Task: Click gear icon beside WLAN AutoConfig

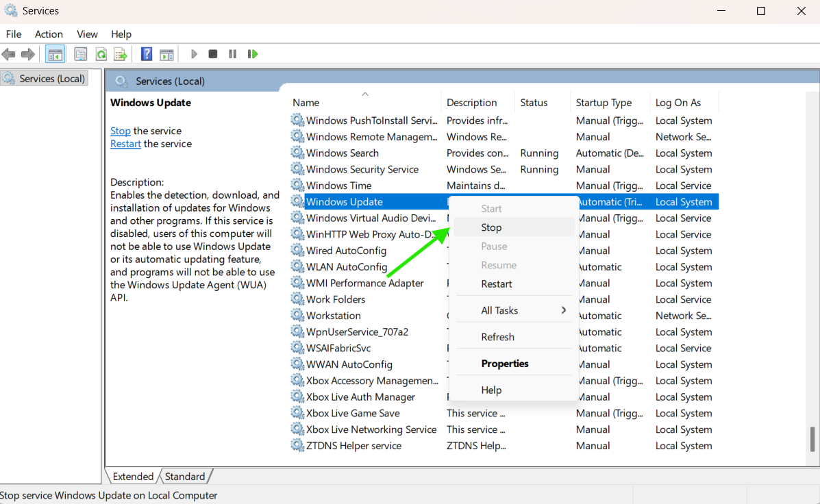Action: point(297,266)
